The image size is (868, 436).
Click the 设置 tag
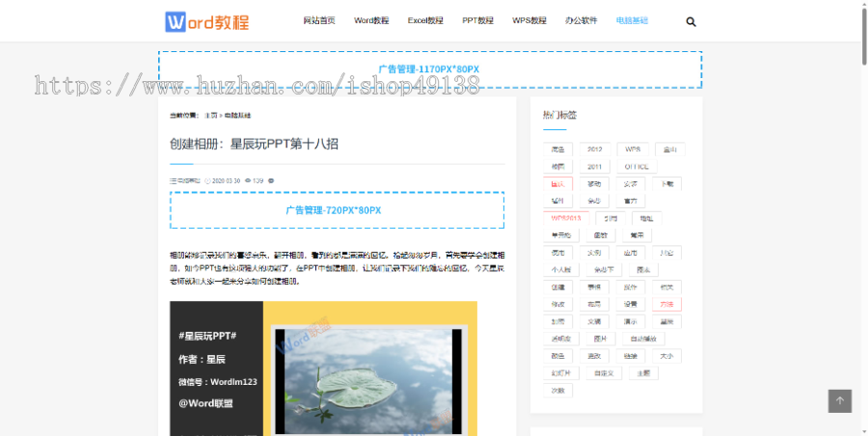point(630,304)
